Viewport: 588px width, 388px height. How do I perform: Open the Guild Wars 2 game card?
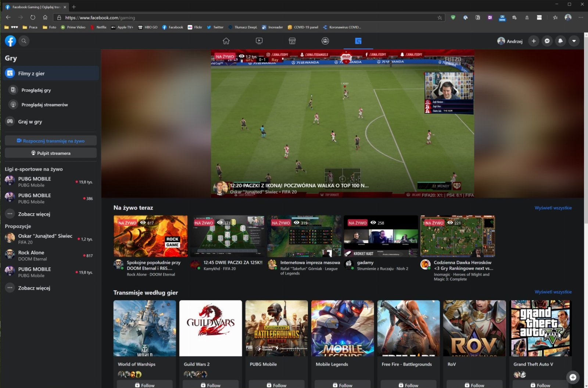(x=211, y=328)
